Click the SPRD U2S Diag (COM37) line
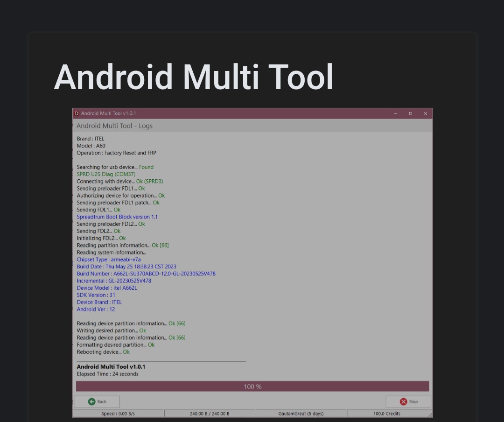The image size is (504, 422). click(x=106, y=174)
